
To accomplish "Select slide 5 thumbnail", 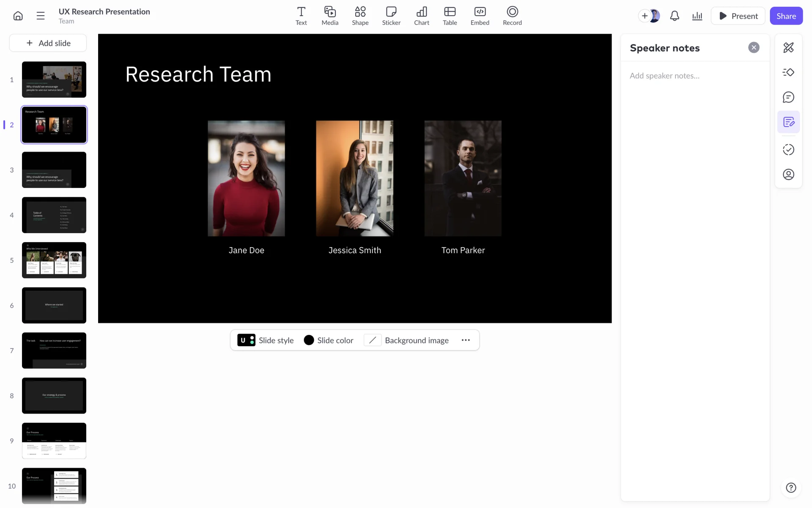I will tap(54, 260).
